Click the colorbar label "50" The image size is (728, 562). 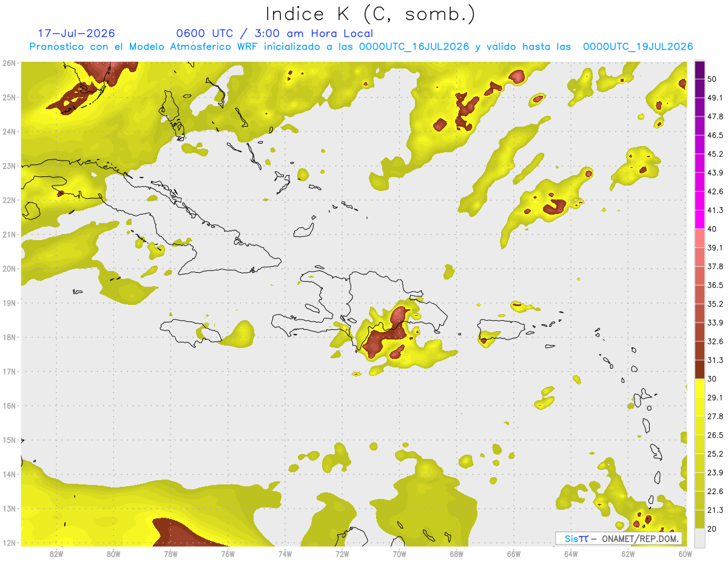(x=712, y=78)
